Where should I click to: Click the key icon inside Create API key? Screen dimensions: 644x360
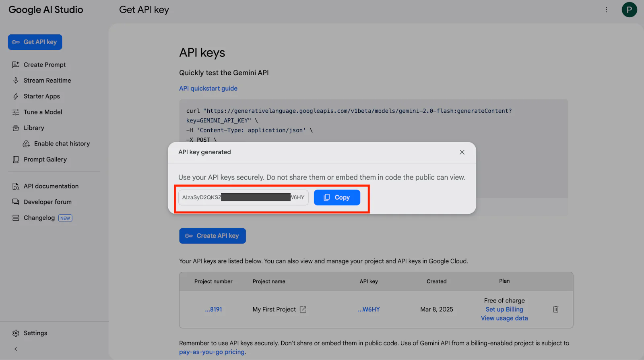click(189, 236)
